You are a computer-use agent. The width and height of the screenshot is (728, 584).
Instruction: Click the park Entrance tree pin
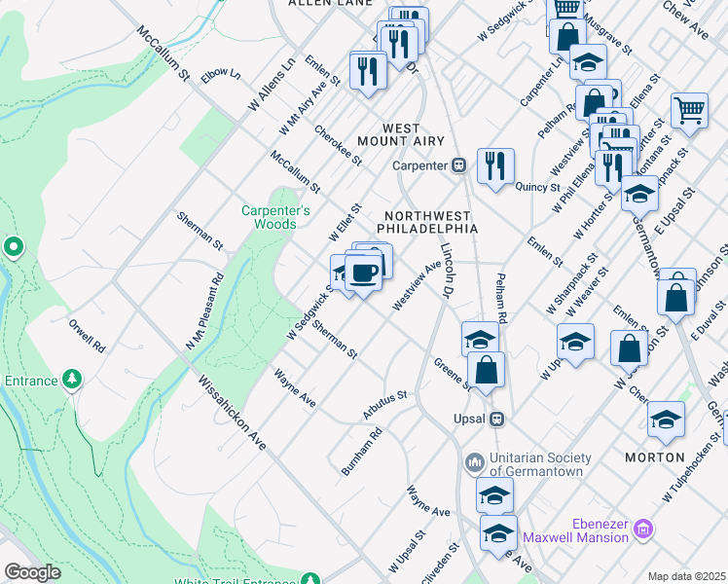(71, 381)
